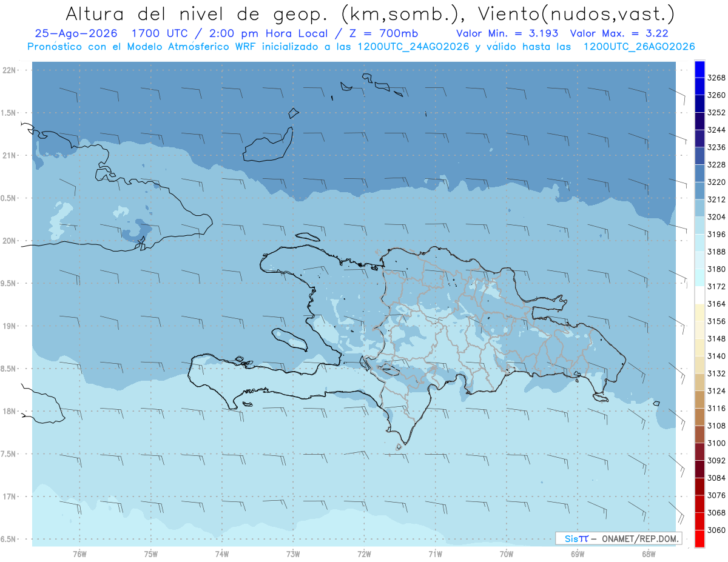Click the "3132" colorbar value
This screenshot has height=562, width=728.
tap(716, 373)
